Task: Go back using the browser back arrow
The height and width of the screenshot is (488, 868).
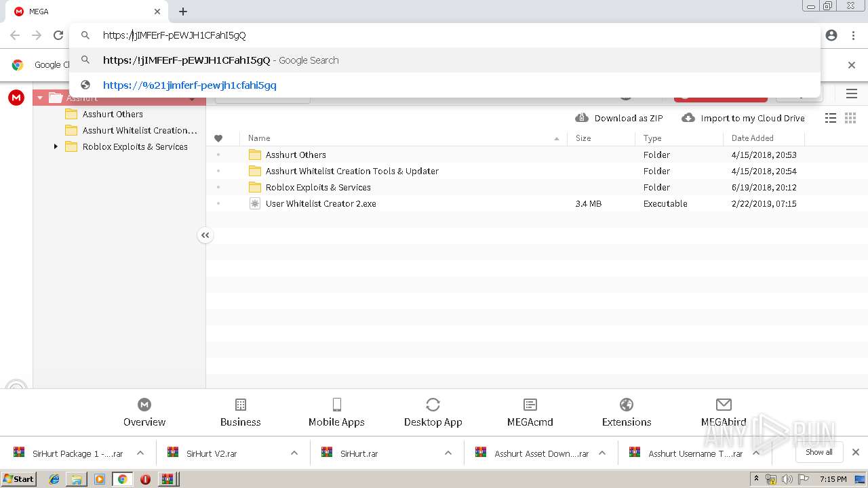Action: (x=15, y=35)
